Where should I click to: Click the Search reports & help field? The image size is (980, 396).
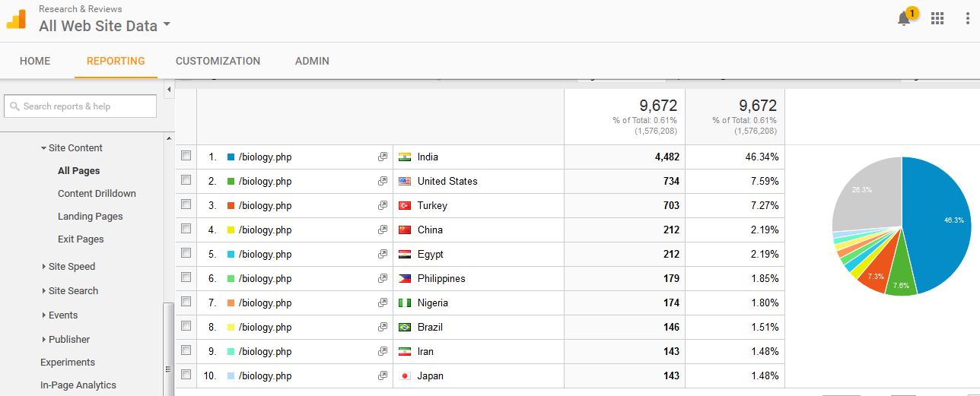80,106
